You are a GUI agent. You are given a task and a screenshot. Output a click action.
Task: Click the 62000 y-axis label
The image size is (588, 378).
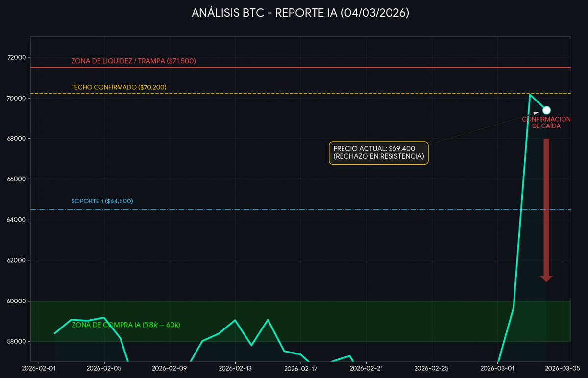click(x=17, y=260)
